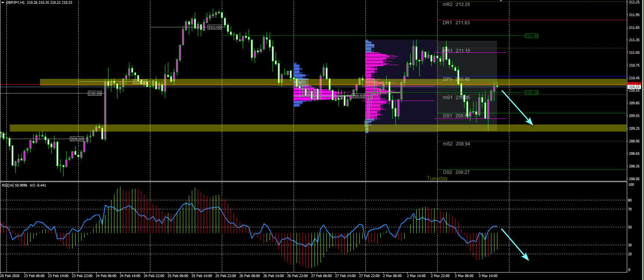Viewport: 644px width, 280px height.
Task: Click the 26 Feb 14:00 time label
Action: click(x=273, y=276)
